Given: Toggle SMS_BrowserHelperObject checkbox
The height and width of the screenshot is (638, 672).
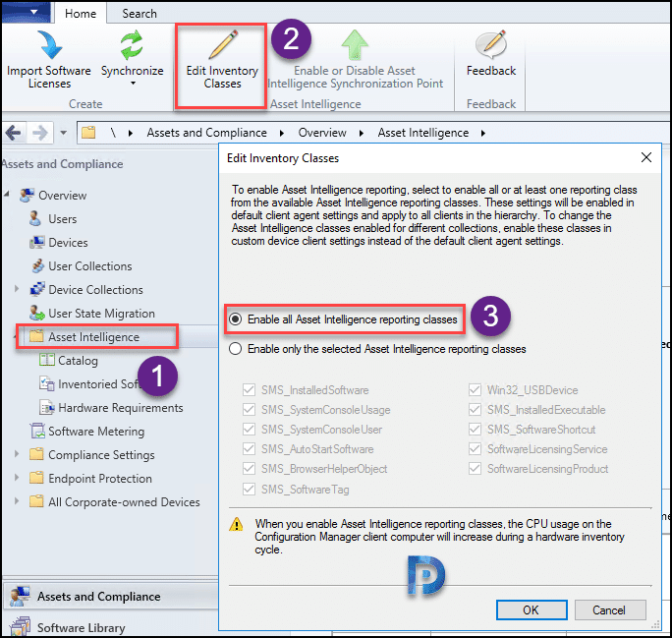Looking at the screenshot, I should click(249, 469).
